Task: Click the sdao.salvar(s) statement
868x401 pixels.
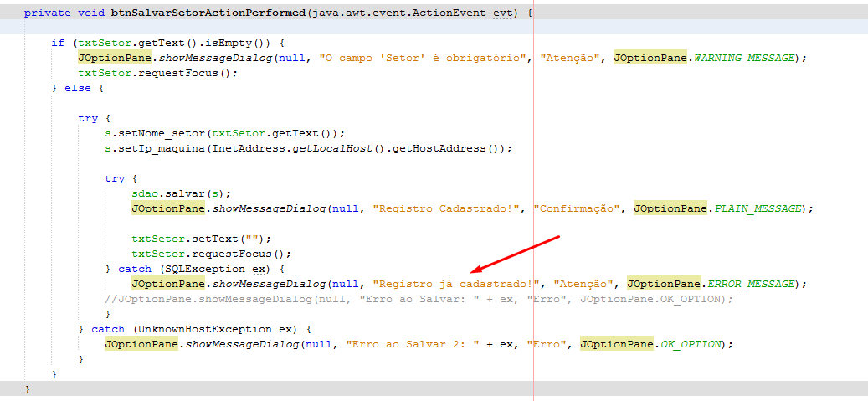Action: pyautogui.click(x=181, y=193)
